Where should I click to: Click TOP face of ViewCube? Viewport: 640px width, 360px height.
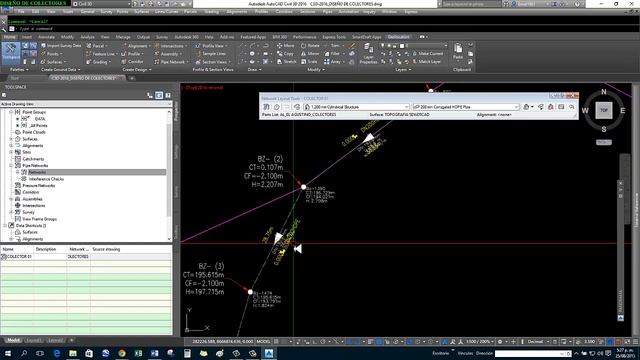pos(604,110)
